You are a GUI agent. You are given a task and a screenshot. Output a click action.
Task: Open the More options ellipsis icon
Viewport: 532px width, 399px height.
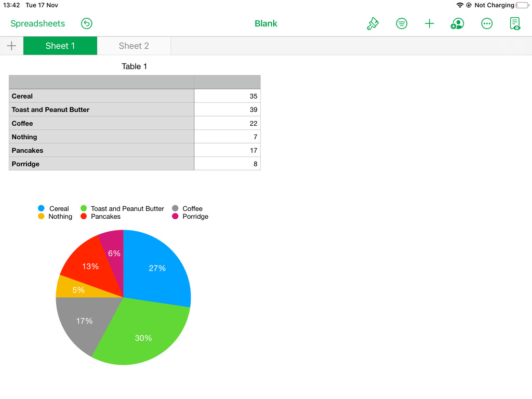click(x=486, y=23)
